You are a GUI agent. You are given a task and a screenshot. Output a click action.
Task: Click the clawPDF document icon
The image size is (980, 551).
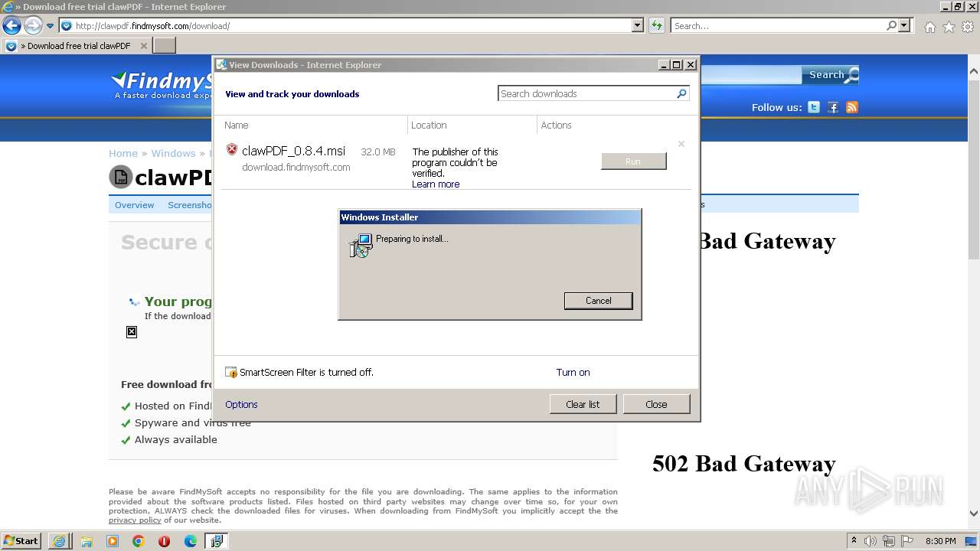[x=121, y=178]
